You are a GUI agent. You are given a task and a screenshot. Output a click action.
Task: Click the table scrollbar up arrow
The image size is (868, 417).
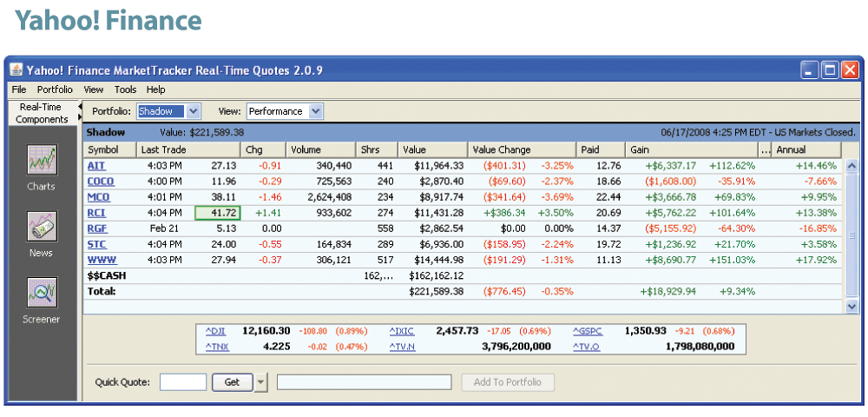852,166
